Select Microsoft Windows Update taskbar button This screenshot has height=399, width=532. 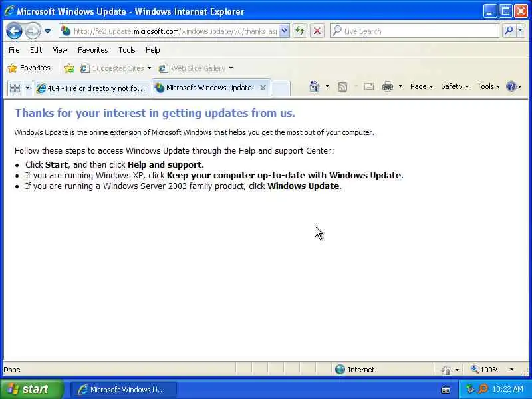coord(124,390)
